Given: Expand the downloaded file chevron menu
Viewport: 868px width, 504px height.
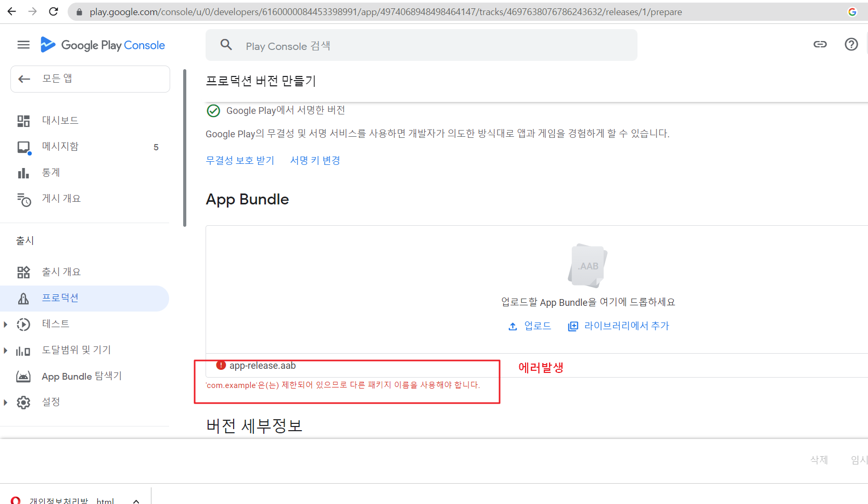Looking at the screenshot, I should pyautogui.click(x=136, y=501).
